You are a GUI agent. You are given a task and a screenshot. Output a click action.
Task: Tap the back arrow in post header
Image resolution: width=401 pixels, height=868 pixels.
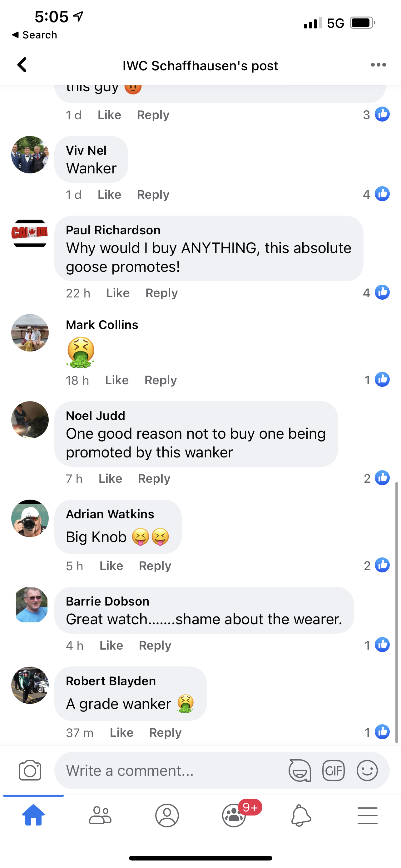click(22, 65)
